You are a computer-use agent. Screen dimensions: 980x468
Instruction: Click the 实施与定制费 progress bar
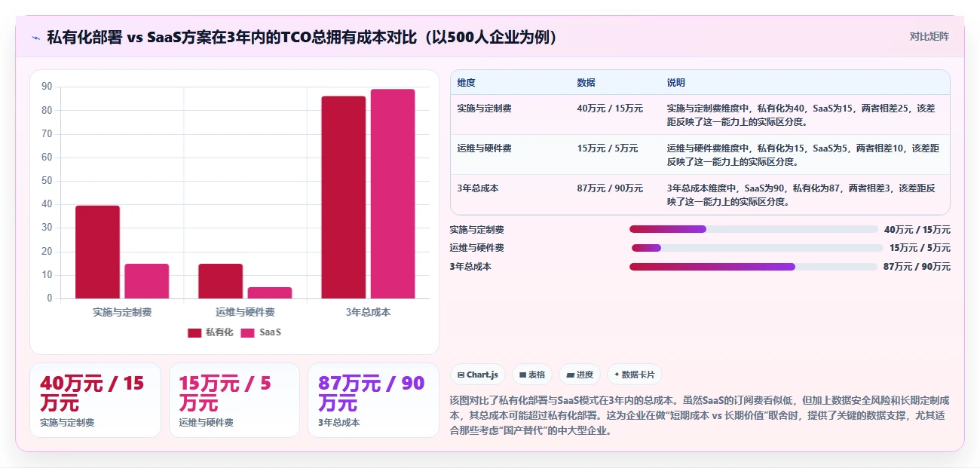754,229
